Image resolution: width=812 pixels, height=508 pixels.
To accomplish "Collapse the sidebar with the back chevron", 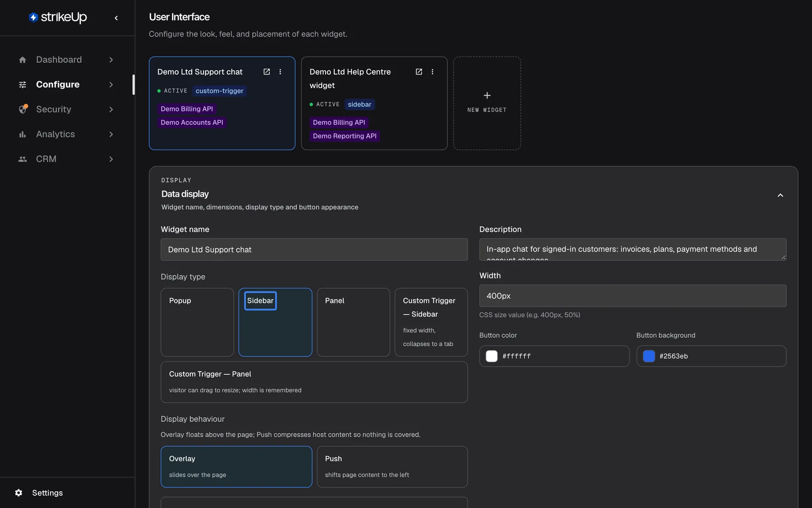I will (116, 18).
